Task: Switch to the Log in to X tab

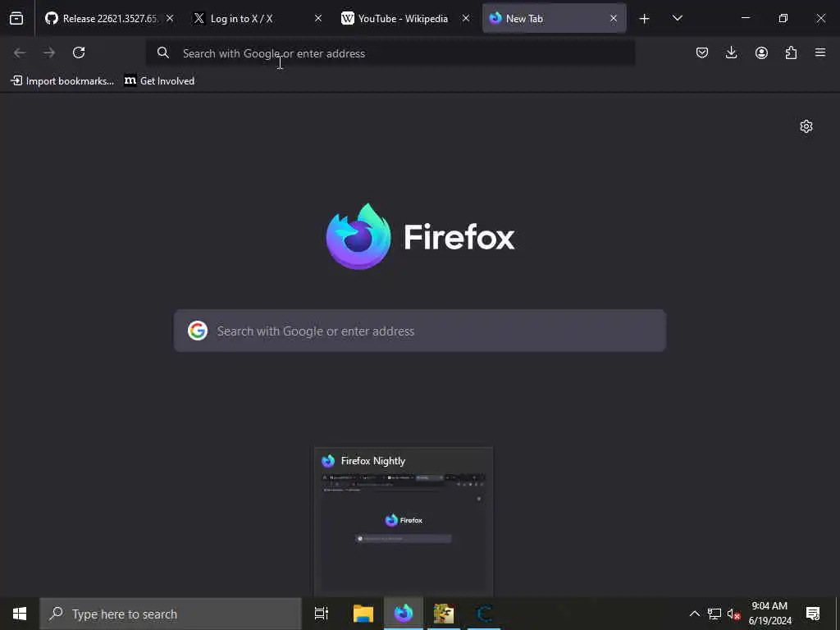Action: 258,18
